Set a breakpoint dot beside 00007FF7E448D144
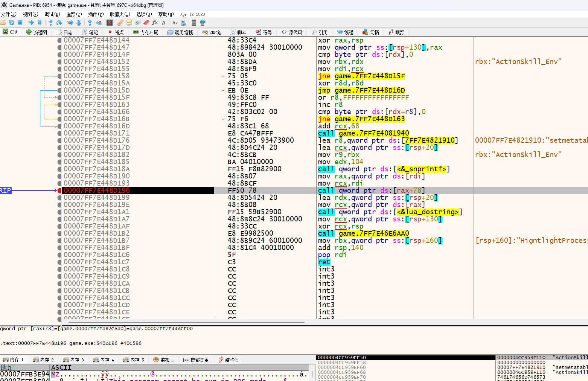588x381 pixels. (x=59, y=40)
